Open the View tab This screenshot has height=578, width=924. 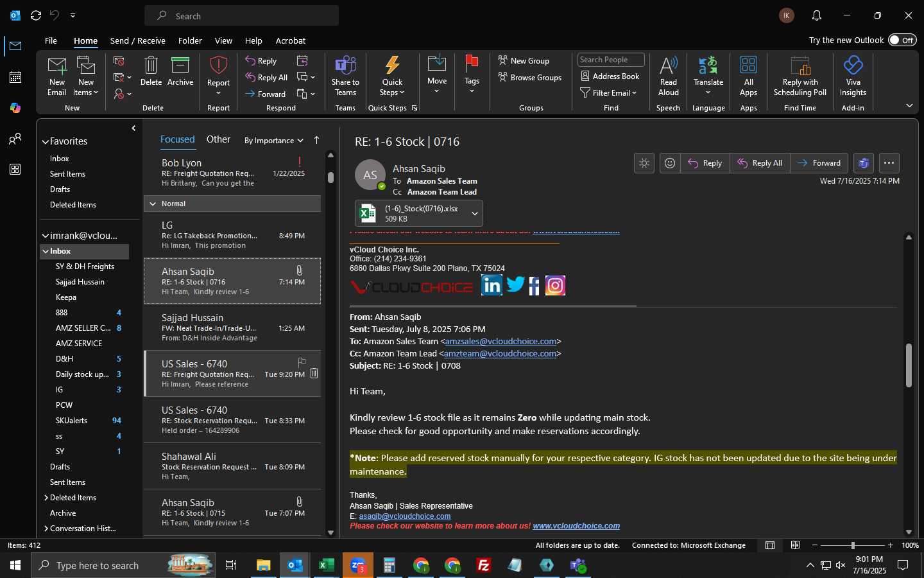[223, 40]
